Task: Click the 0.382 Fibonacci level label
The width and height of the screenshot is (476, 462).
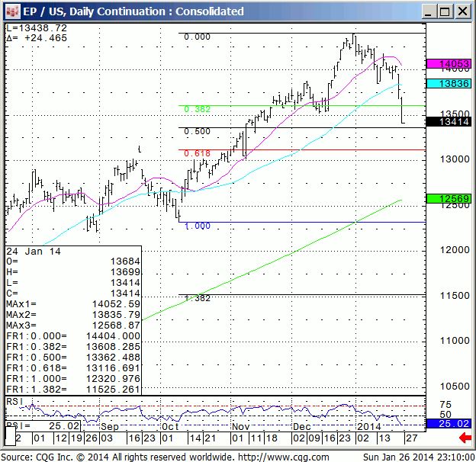Action: coord(197,109)
